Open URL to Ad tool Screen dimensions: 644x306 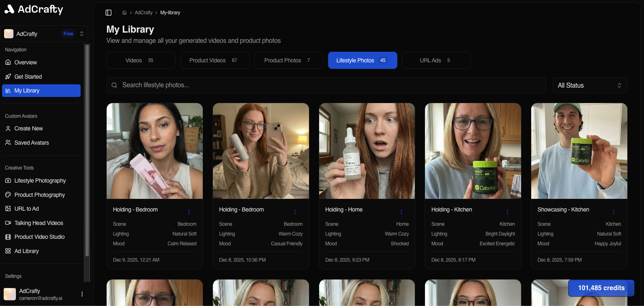pos(41,209)
